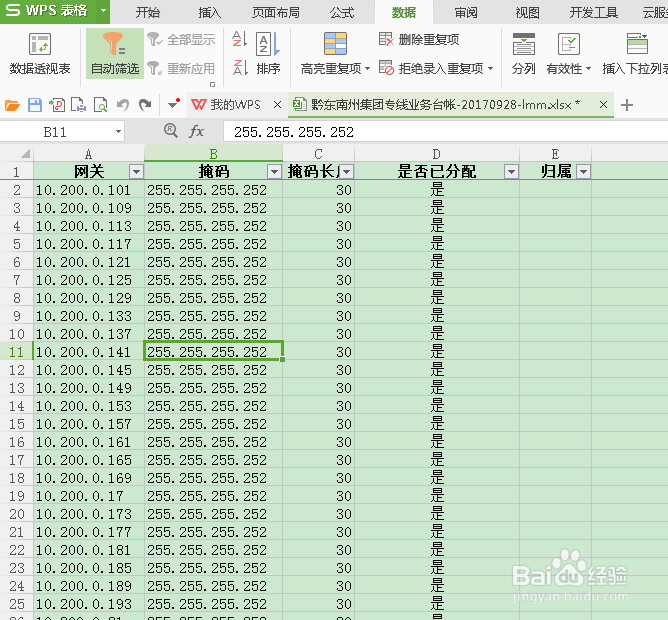Select cell containing 10.200.0.17
668x620 pixels.
point(89,496)
